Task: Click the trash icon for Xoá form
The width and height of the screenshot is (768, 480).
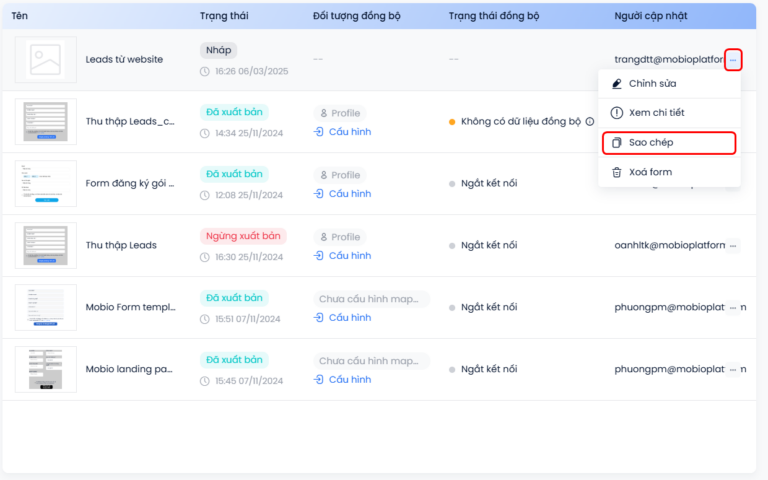Action: tap(616, 172)
